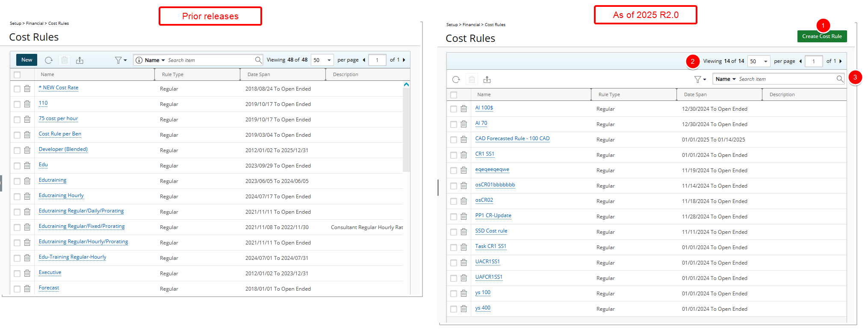The image size is (868, 330).
Task: Go to previous page in left panel
Action: pos(364,60)
